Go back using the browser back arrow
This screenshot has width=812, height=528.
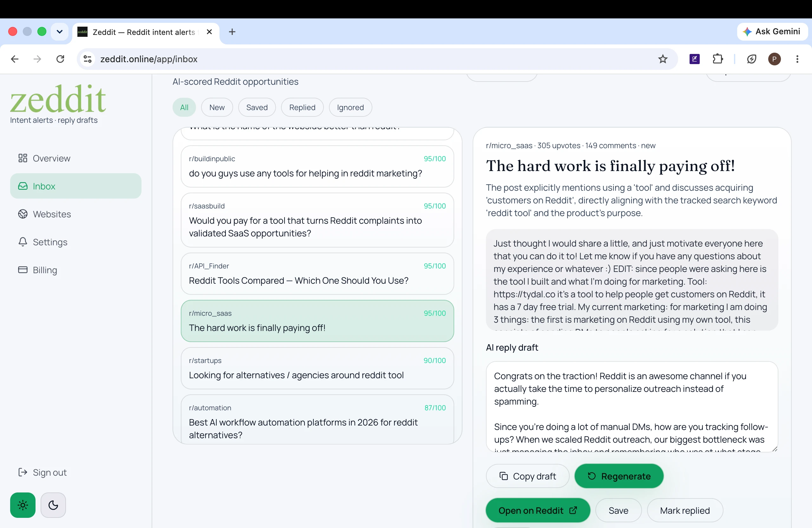tap(15, 59)
